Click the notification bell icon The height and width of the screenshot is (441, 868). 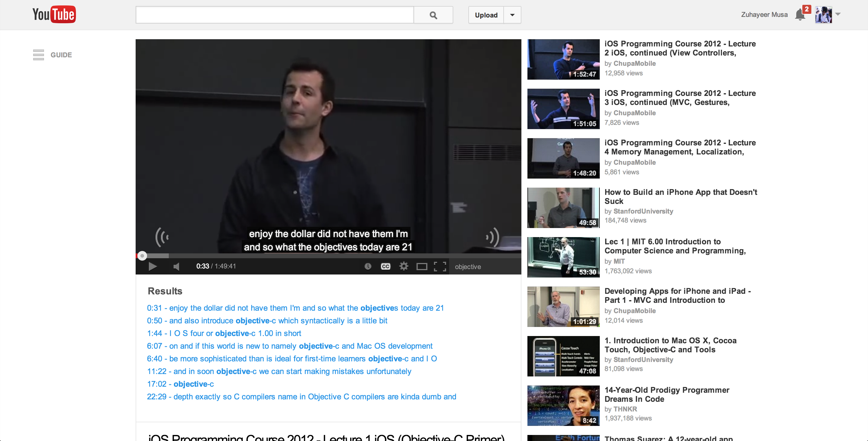click(x=800, y=15)
